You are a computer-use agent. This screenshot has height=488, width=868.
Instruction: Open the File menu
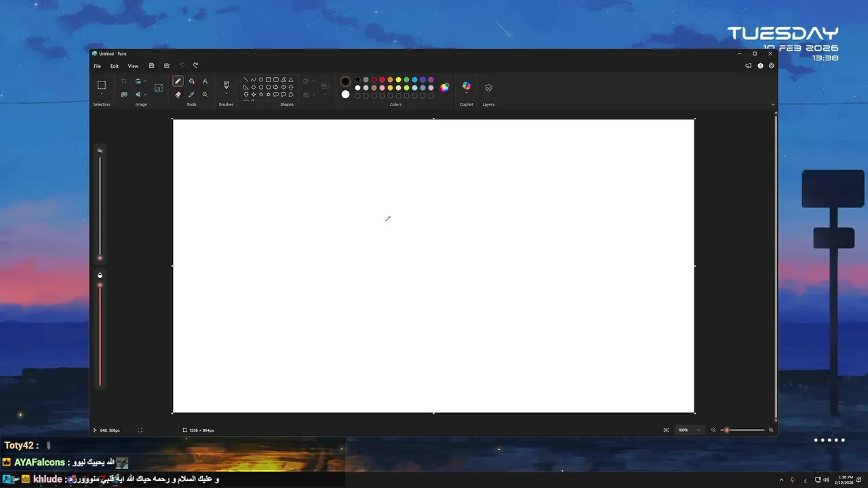click(x=97, y=66)
